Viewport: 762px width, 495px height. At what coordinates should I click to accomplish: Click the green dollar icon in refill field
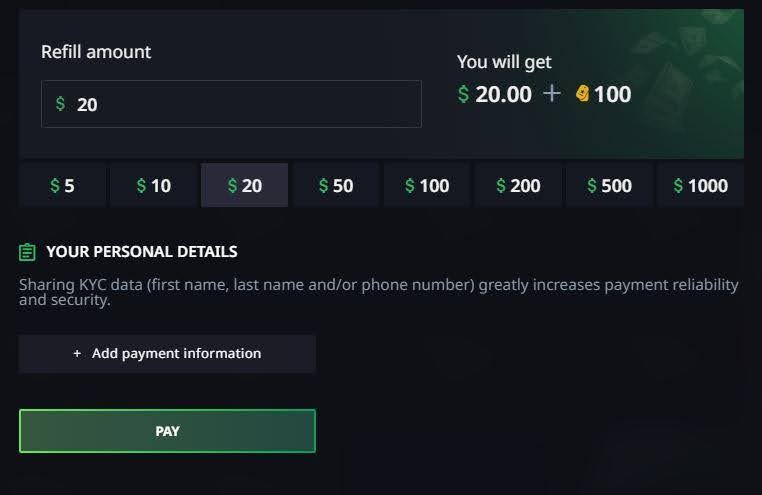(60, 104)
